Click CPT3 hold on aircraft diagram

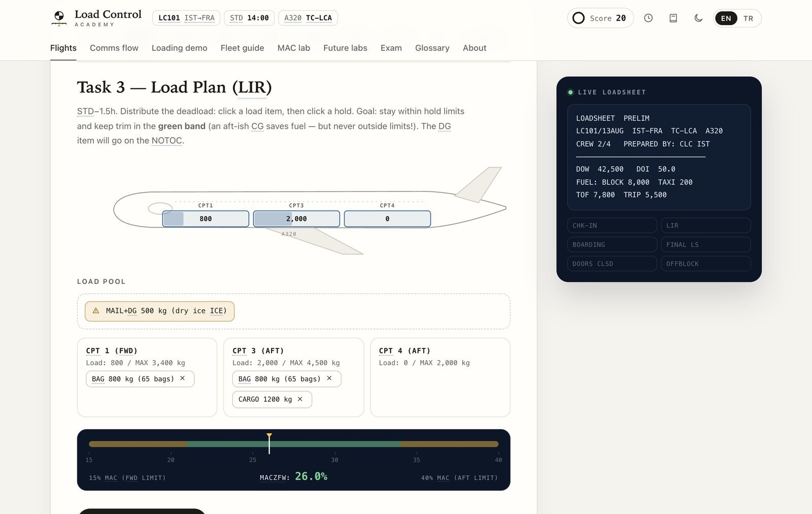[x=296, y=219]
